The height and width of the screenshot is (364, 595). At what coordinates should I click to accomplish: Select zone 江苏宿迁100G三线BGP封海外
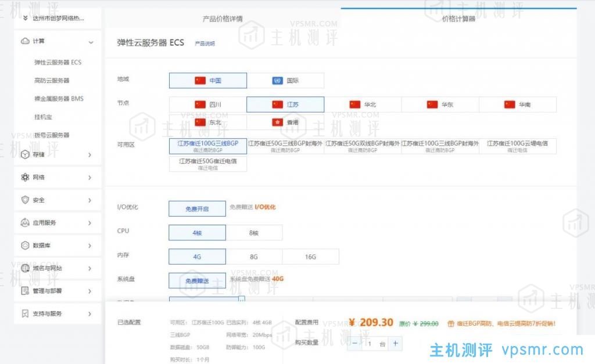tap(440, 146)
